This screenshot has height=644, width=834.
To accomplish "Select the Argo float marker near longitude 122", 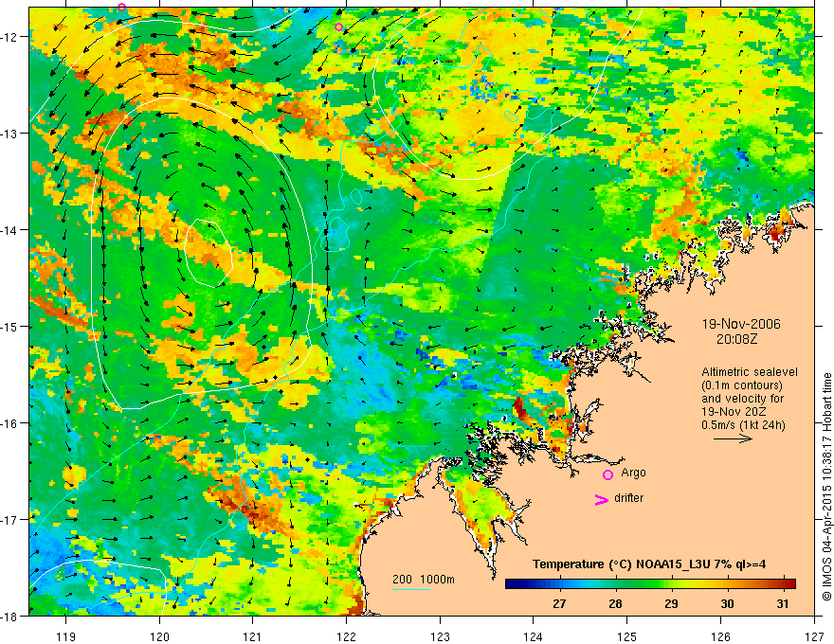I will point(339,27).
